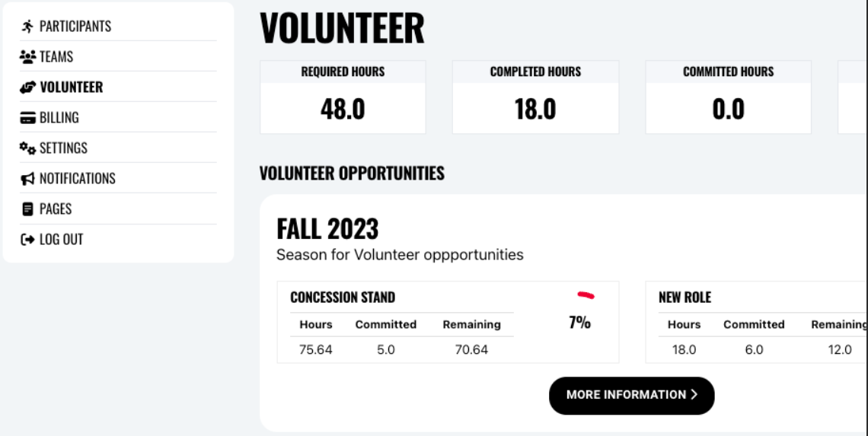Click the Teams group icon
The height and width of the screenshot is (436, 868).
27,56
